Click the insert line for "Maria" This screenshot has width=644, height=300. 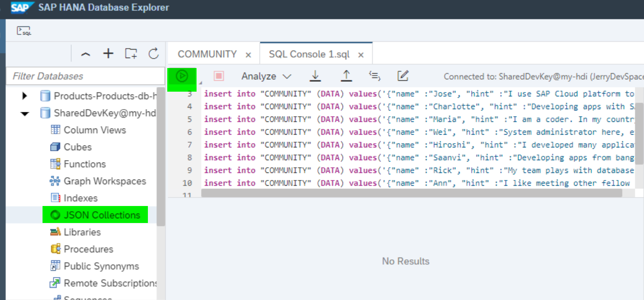(419, 119)
